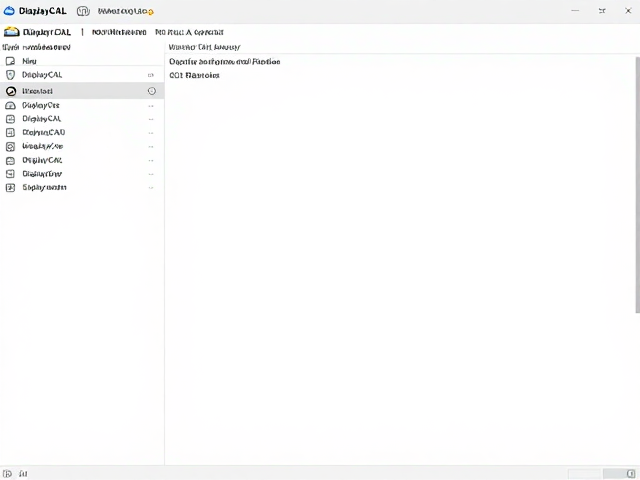Maximize the DisplayCAL window
The width and height of the screenshot is (640, 480).
click(602, 11)
